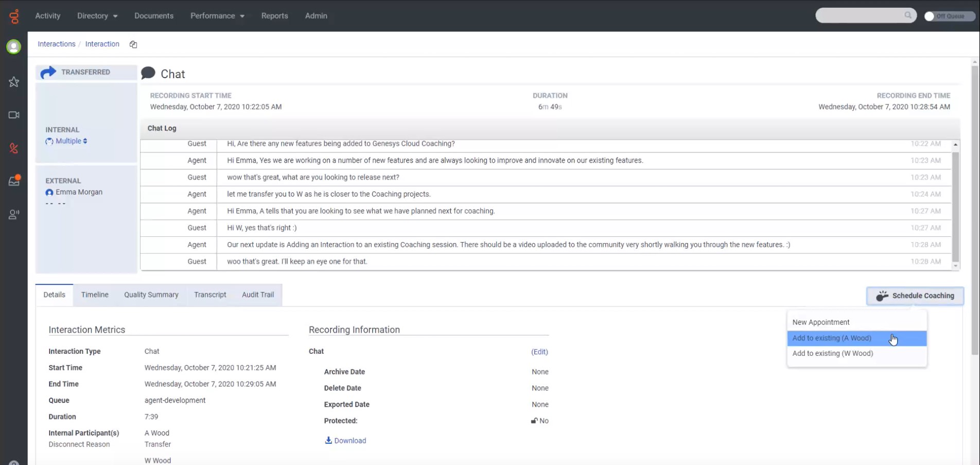
Task: Open the phone panel from the sidebar
Action: pyautogui.click(x=13, y=148)
